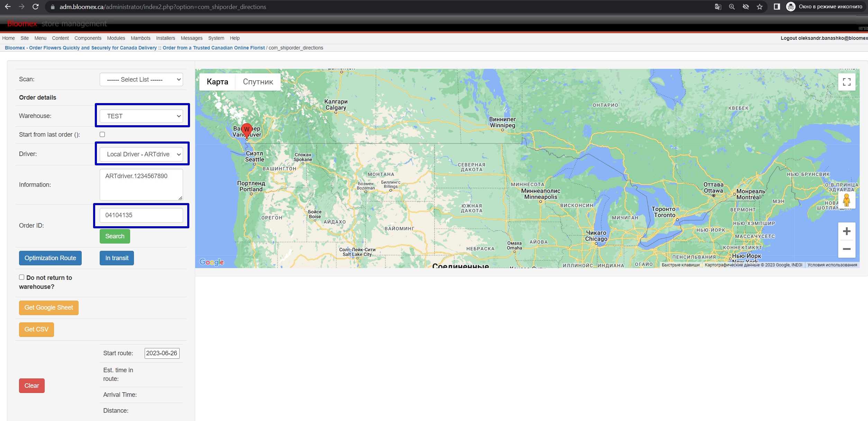868x421 pixels.
Task: Click the Get CSV button
Action: [36, 329]
